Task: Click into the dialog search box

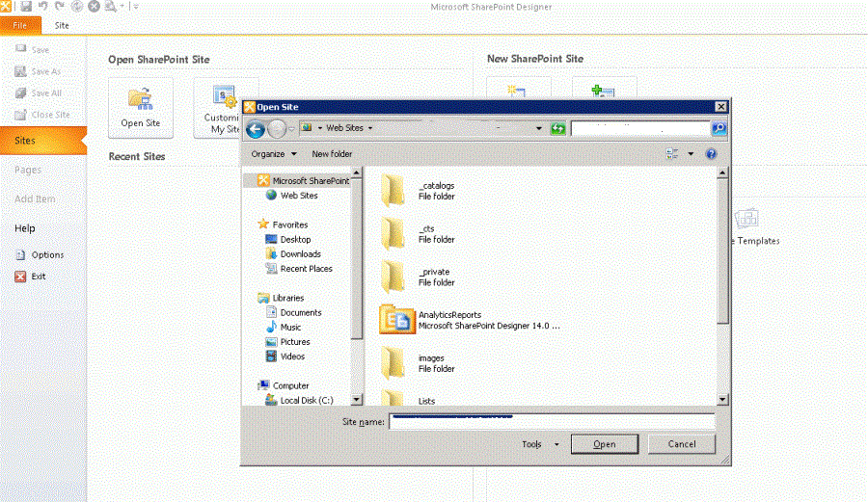Action: pyautogui.click(x=640, y=128)
